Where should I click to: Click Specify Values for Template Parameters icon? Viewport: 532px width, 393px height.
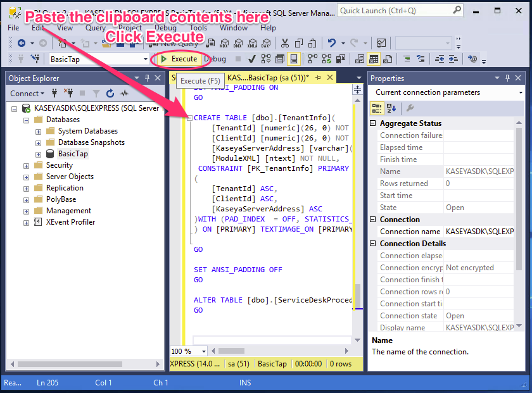[x=472, y=59]
